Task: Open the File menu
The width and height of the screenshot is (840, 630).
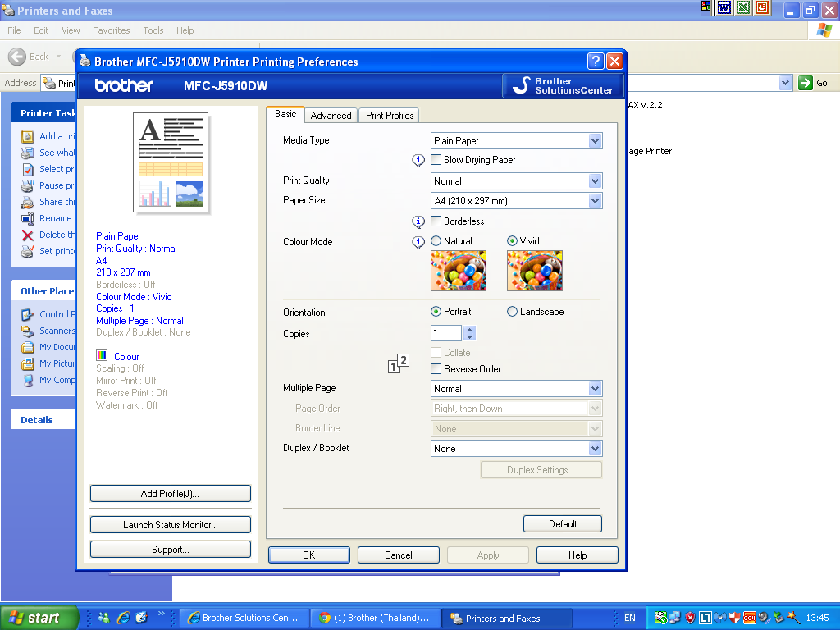Action: click(14, 30)
